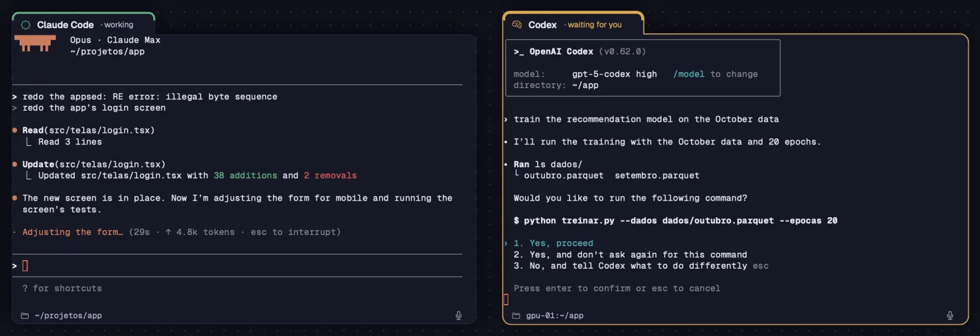Image resolution: width=980 pixels, height=336 pixels.
Task: Click 'Read(src/telas/login.tsx)' tool line
Action: [x=88, y=130]
